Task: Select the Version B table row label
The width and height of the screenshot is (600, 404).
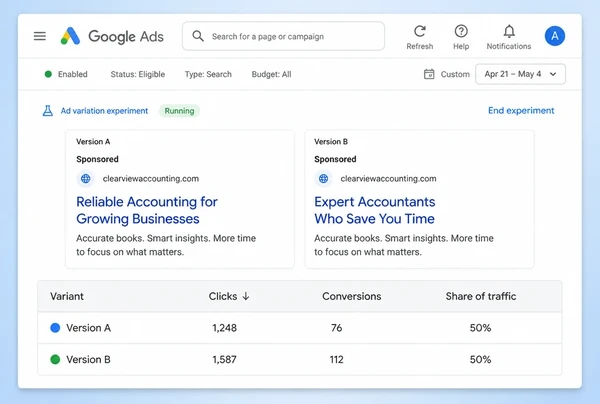Action: [88, 360]
